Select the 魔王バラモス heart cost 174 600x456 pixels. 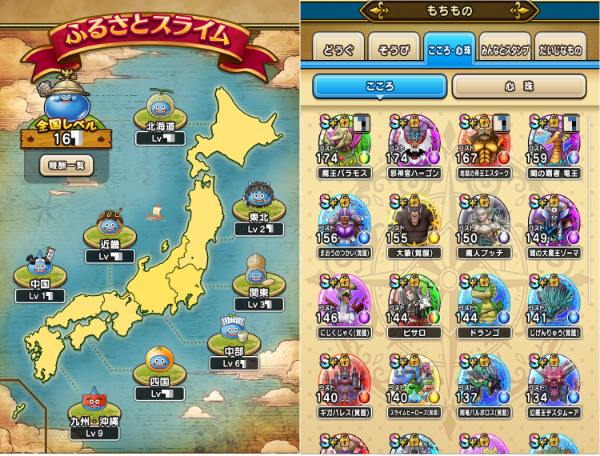(344, 147)
